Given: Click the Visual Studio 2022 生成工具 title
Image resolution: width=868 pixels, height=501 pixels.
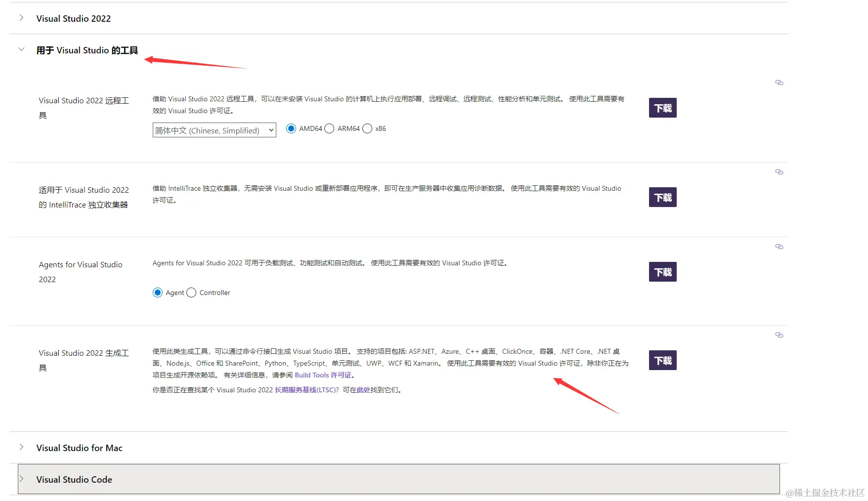Looking at the screenshot, I should point(84,360).
